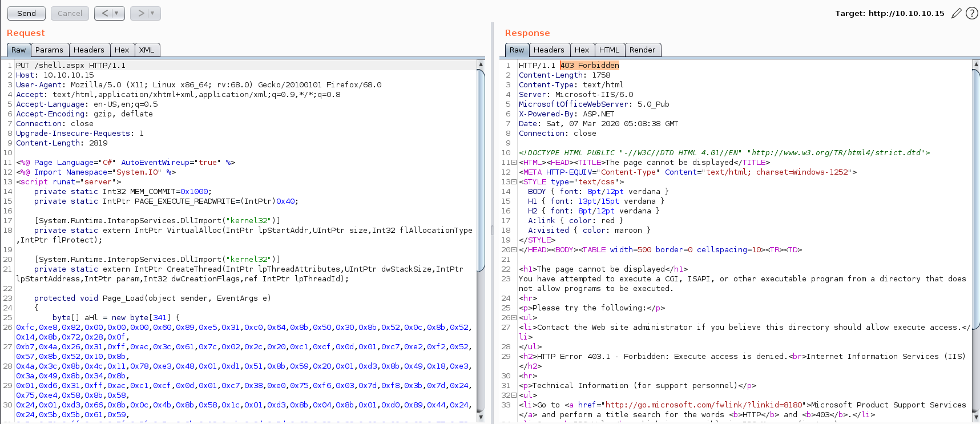980x424 pixels.
Task: Switch to the Request Headers tab
Action: tap(89, 50)
